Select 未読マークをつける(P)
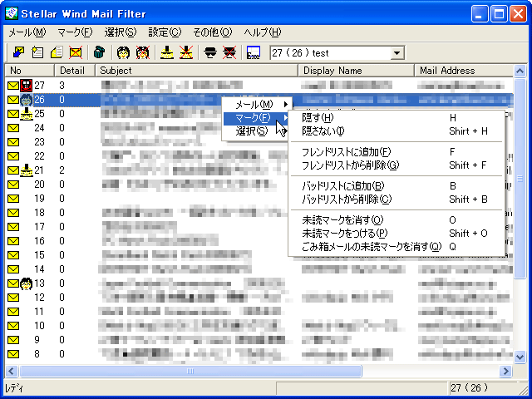 [397, 234]
